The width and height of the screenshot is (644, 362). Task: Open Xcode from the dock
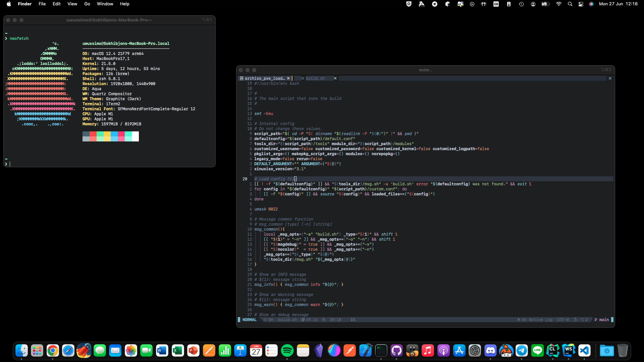[365, 351]
